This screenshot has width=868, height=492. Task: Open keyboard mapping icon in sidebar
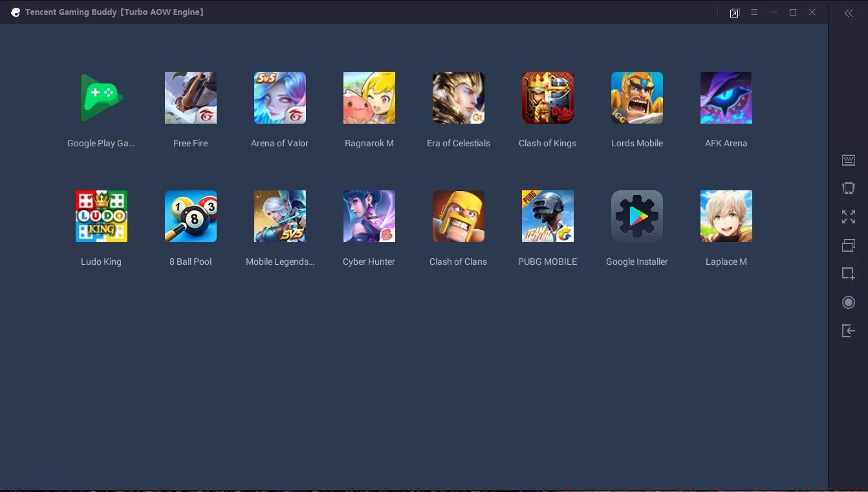849,161
